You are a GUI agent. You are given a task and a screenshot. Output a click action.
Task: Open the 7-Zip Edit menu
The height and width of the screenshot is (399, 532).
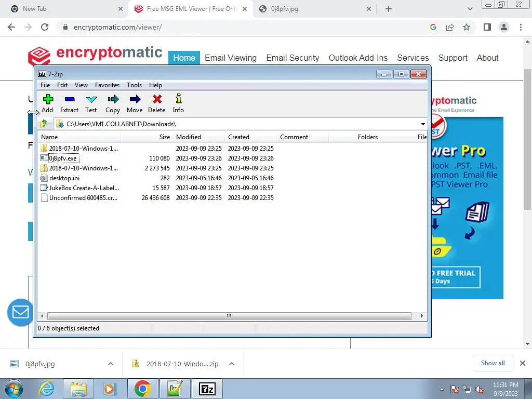click(x=62, y=85)
